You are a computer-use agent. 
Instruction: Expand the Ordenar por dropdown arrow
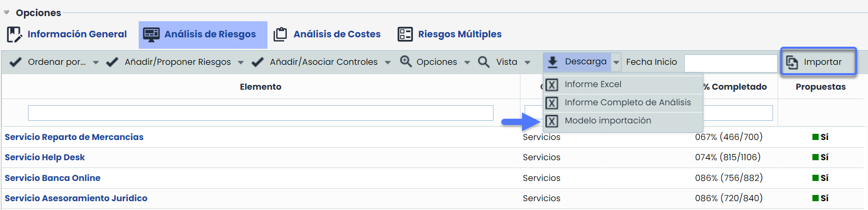pos(96,63)
